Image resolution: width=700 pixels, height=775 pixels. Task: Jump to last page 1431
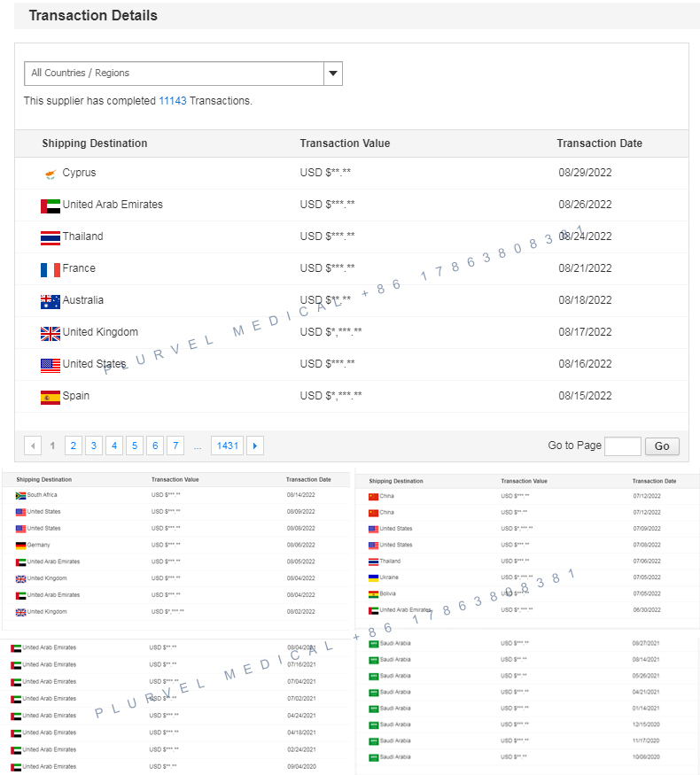coord(228,446)
